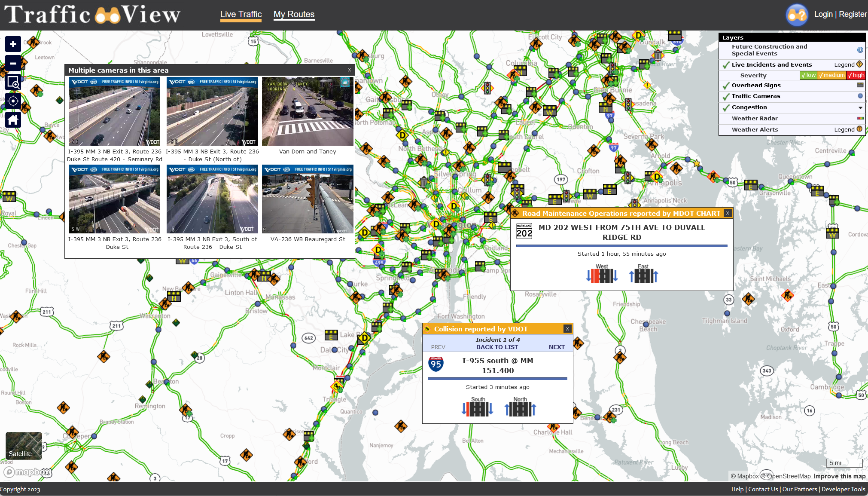Click the zoom out icon on the map
The width and height of the screenshot is (868, 496).
click(12, 63)
